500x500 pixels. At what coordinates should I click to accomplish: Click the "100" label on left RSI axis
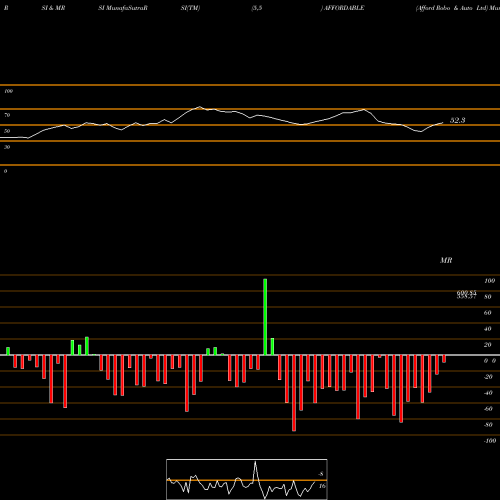[x=8, y=91]
